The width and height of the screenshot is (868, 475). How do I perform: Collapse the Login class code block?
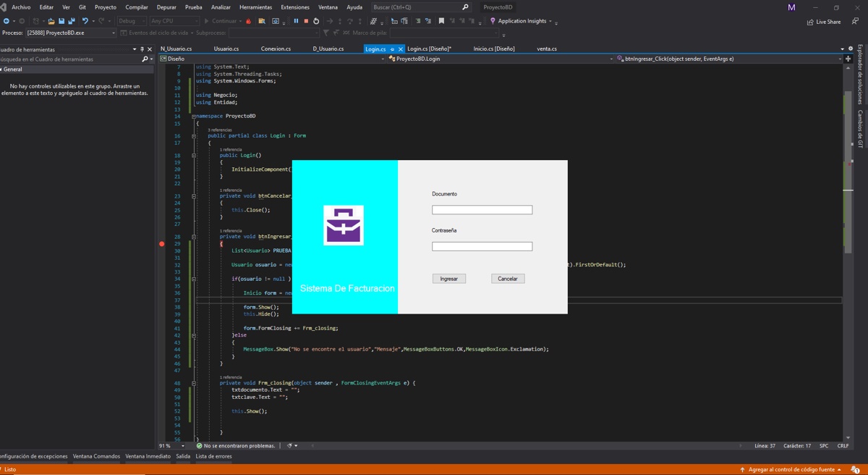[193, 136]
